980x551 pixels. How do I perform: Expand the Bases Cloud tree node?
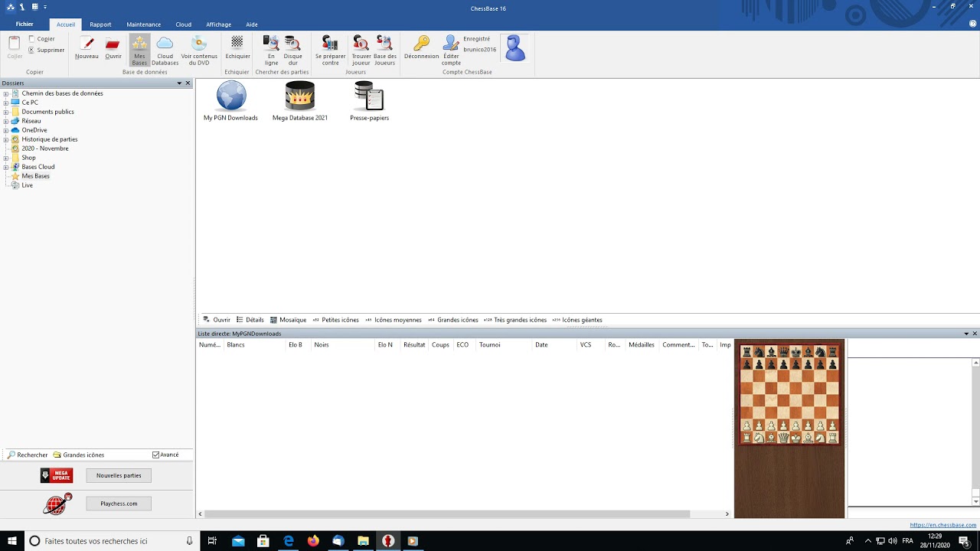tap(6, 167)
